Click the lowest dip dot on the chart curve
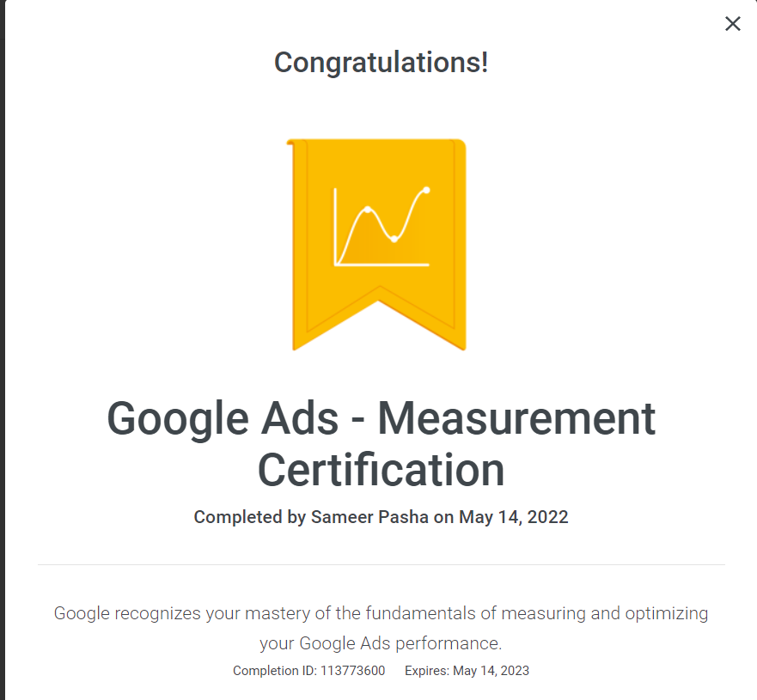 (394, 239)
